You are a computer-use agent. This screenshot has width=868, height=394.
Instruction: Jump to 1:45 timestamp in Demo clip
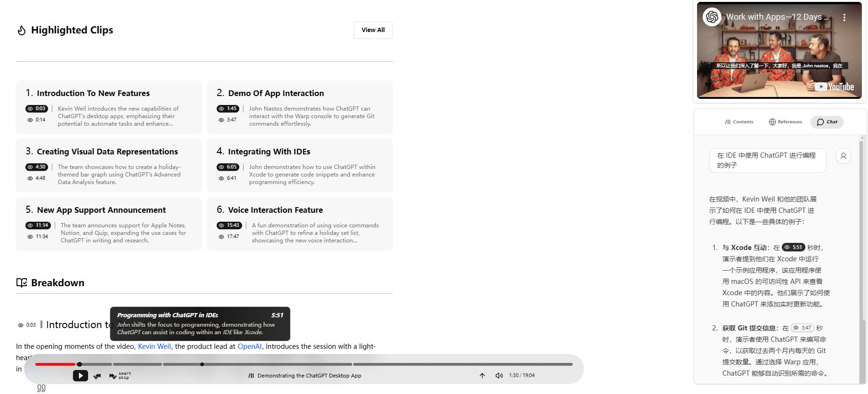click(228, 109)
